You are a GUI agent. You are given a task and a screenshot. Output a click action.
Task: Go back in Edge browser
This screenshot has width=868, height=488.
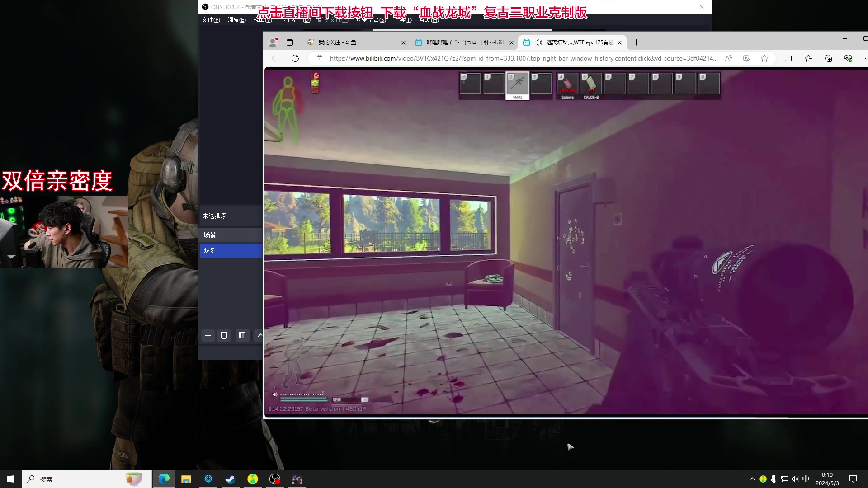(275, 58)
